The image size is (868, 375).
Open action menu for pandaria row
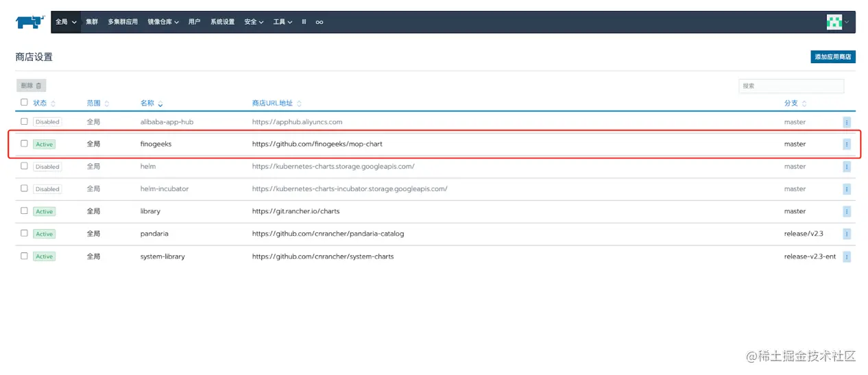pyautogui.click(x=846, y=234)
